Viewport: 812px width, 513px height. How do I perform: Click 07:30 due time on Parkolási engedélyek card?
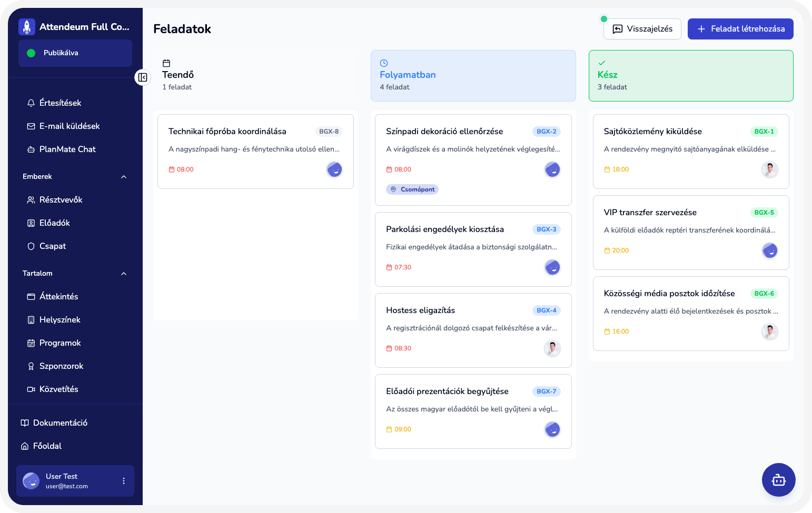pyautogui.click(x=399, y=267)
